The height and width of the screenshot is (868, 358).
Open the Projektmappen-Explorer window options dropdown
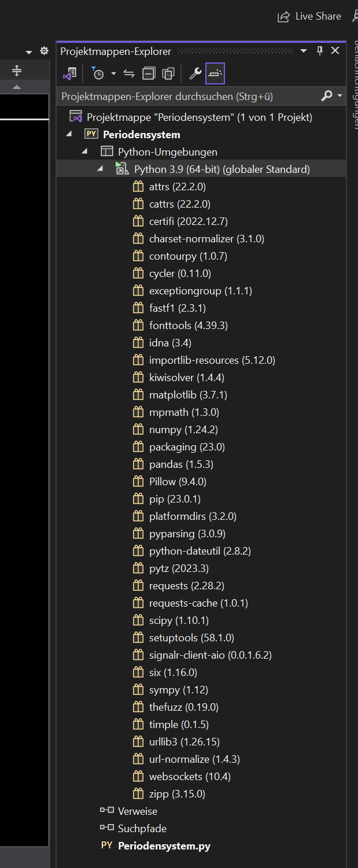click(x=304, y=51)
